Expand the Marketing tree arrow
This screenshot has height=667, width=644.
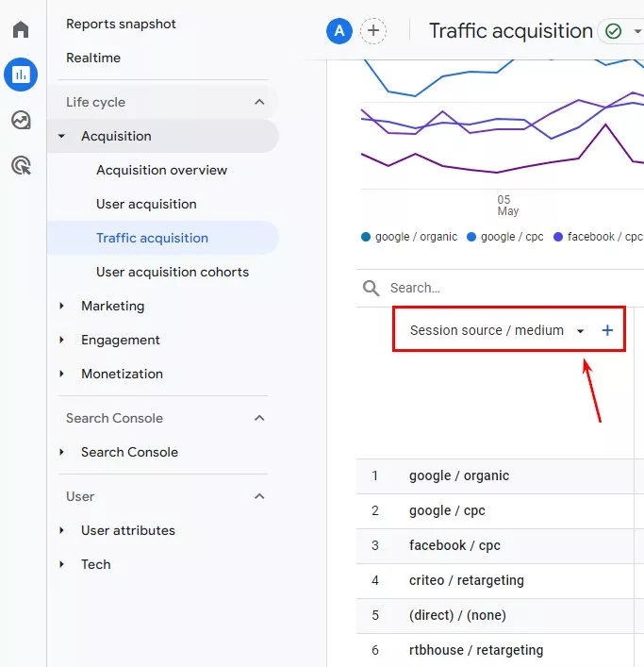[x=61, y=306]
